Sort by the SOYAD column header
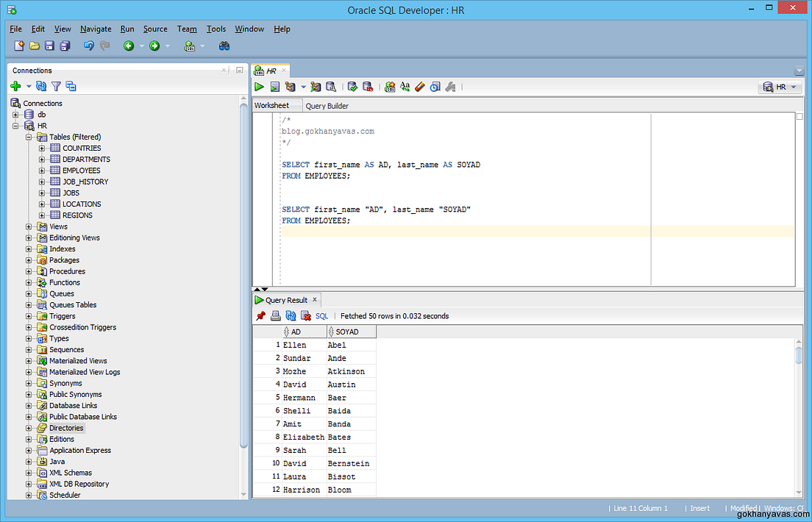Viewport: 812px width, 522px height. [352, 332]
